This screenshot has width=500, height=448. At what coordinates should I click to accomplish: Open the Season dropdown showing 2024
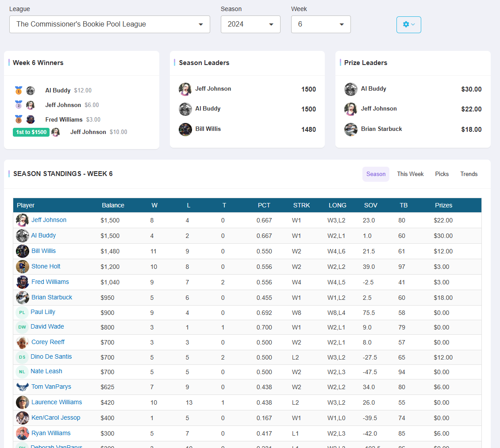pos(250,24)
